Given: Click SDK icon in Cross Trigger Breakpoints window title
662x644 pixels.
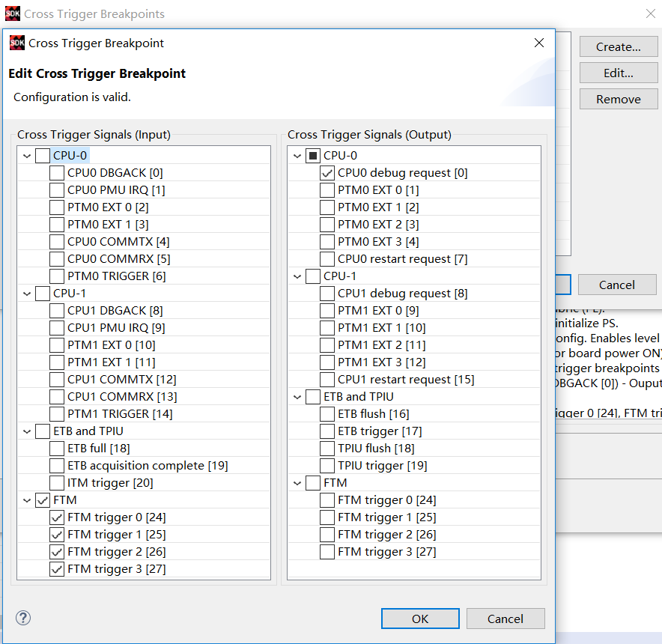Looking at the screenshot, I should coord(13,13).
